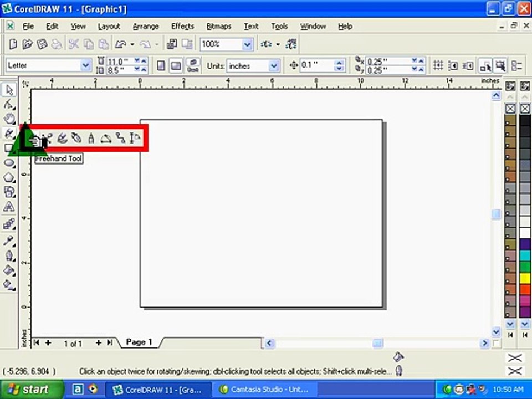This screenshot has height=399, width=532.
Task: Select the Dimension tool in flyout
Action: click(x=135, y=138)
